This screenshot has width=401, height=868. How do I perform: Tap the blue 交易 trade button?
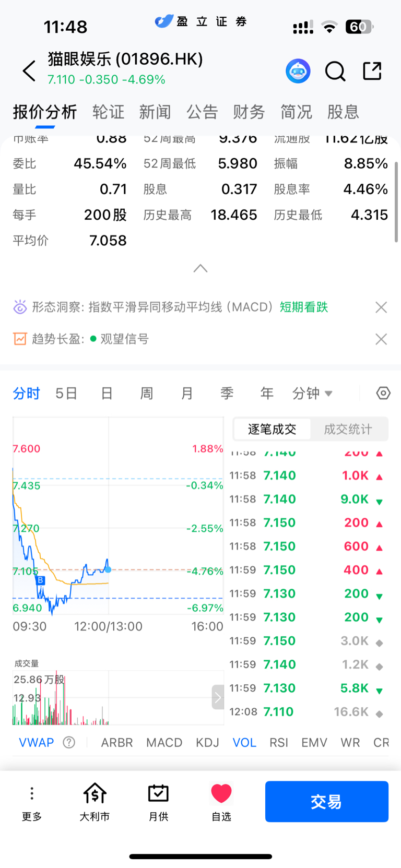tap(327, 802)
